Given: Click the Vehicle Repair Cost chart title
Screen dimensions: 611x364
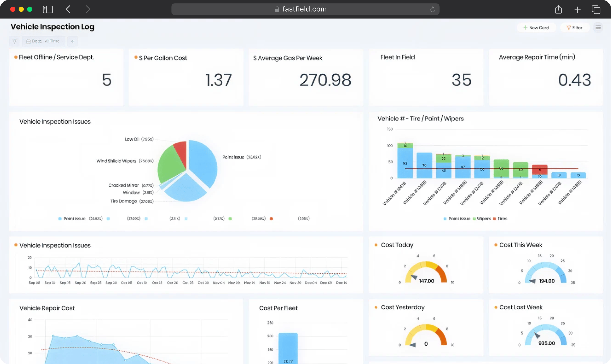Looking at the screenshot, I should point(47,308).
